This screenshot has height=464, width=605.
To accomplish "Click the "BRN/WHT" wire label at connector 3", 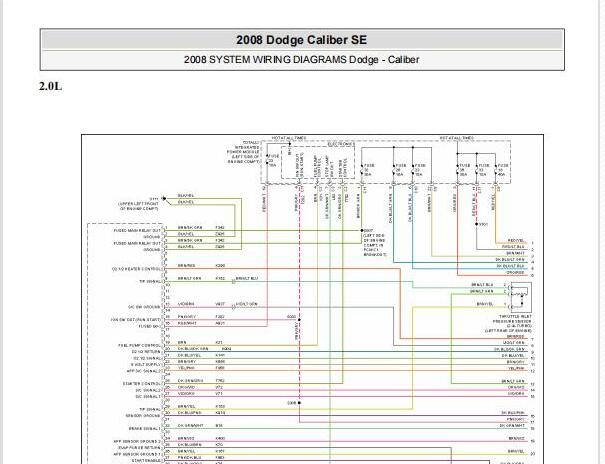I will click(515, 253).
